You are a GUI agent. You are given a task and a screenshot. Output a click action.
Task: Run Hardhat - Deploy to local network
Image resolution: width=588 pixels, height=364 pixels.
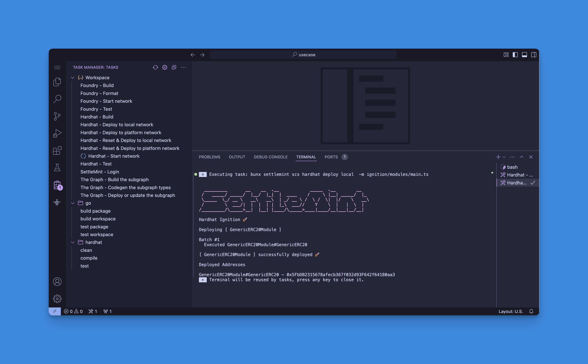click(117, 125)
